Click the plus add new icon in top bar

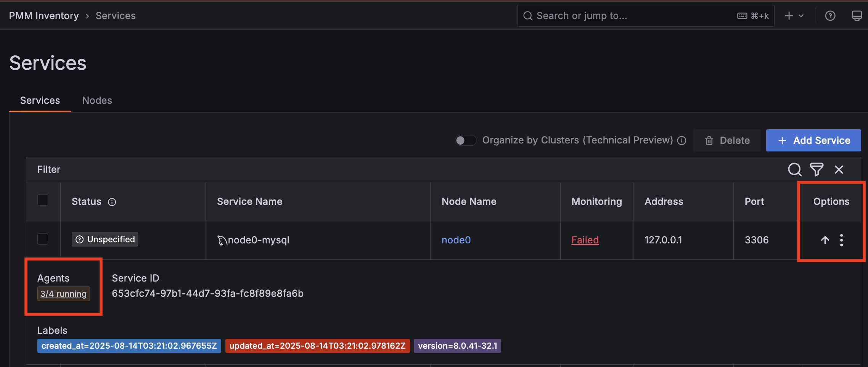(x=789, y=16)
